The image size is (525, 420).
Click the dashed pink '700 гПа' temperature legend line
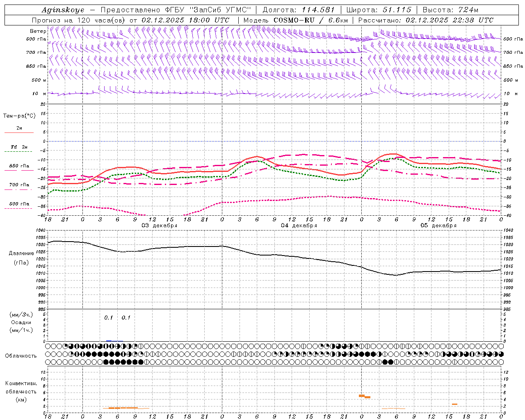(x=19, y=189)
